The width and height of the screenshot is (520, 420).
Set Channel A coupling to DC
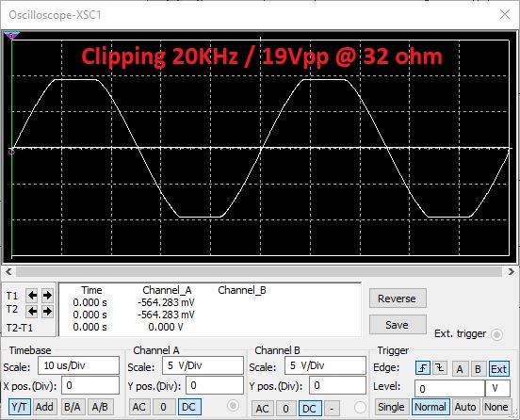coord(189,407)
